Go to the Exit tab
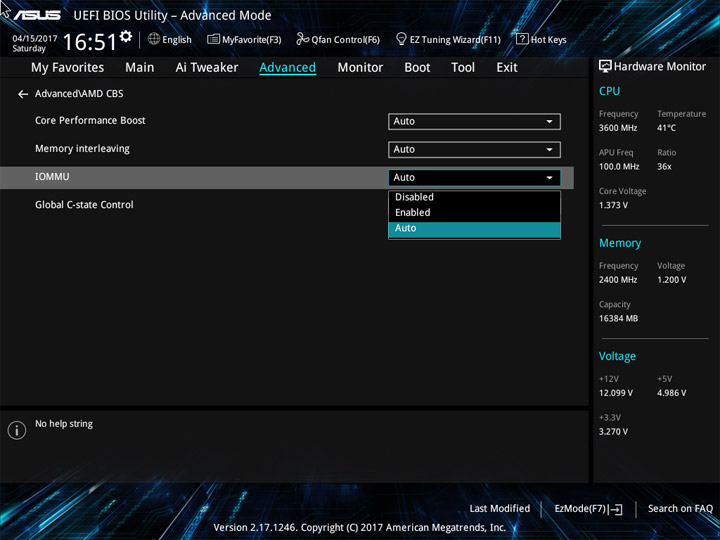This screenshot has width=720, height=540. pos(507,68)
